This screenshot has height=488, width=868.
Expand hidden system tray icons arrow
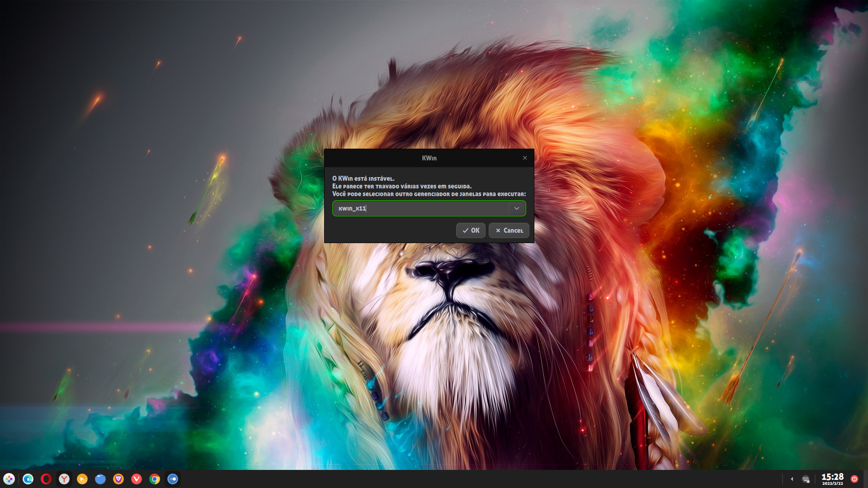[x=792, y=479]
